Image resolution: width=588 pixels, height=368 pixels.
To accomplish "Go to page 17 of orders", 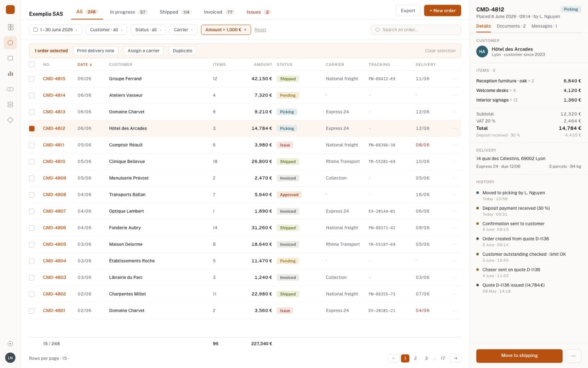I will tap(443, 358).
